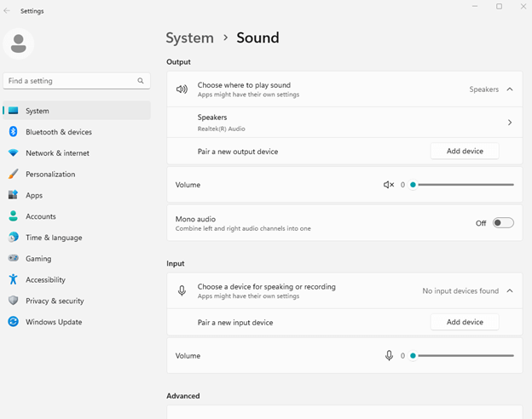Click the search magnifier icon in Find a setting

pos(141,81)
